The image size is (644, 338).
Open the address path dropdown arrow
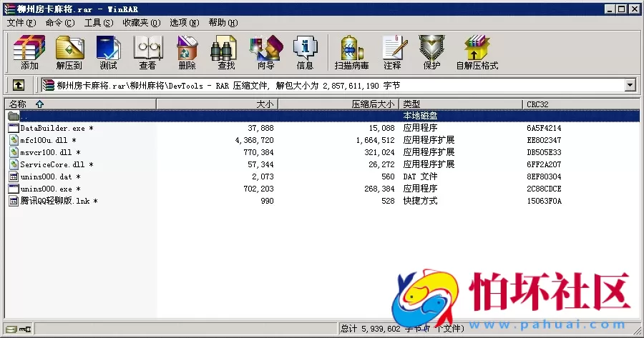click(x=630, y=85)
